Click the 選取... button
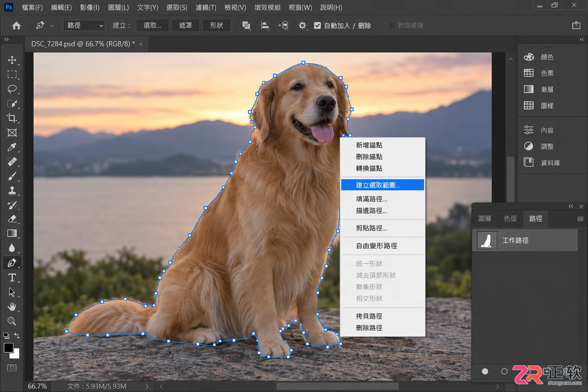This screenshot has height=392, width=588. coord(152,25)
